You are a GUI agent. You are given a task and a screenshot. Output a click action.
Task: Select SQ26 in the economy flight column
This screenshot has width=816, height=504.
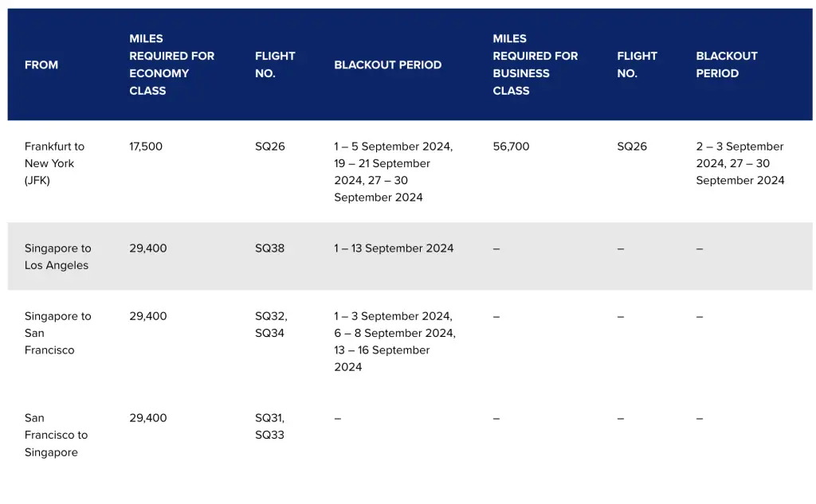(x=269, y=147)
